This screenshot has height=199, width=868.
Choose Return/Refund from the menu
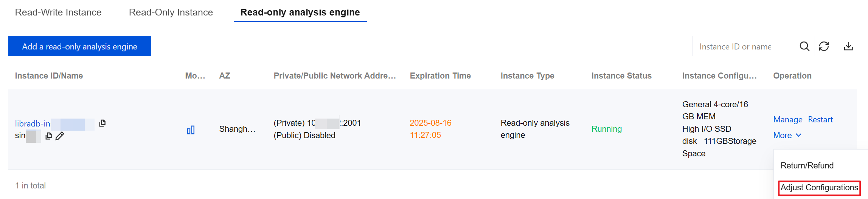(807, 165)
